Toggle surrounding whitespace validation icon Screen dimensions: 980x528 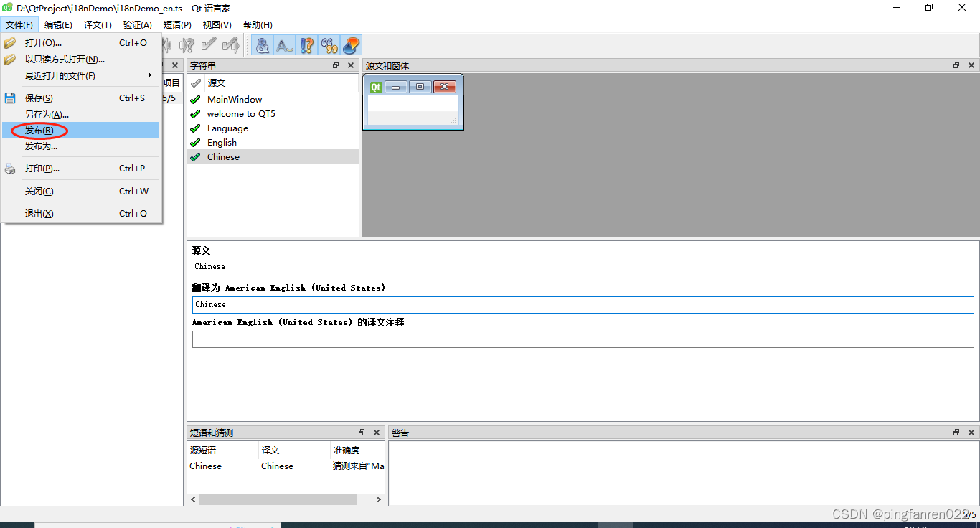tap(285, 45)
